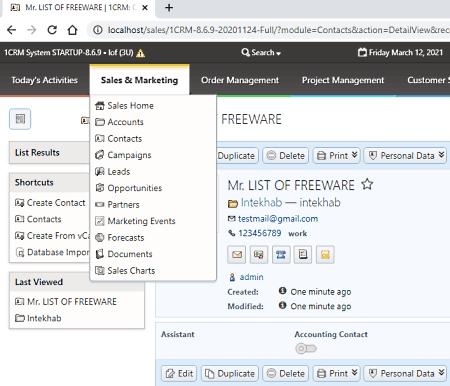Open the admin user link
The height and width of the screenshot is (386, 450).
251,277
